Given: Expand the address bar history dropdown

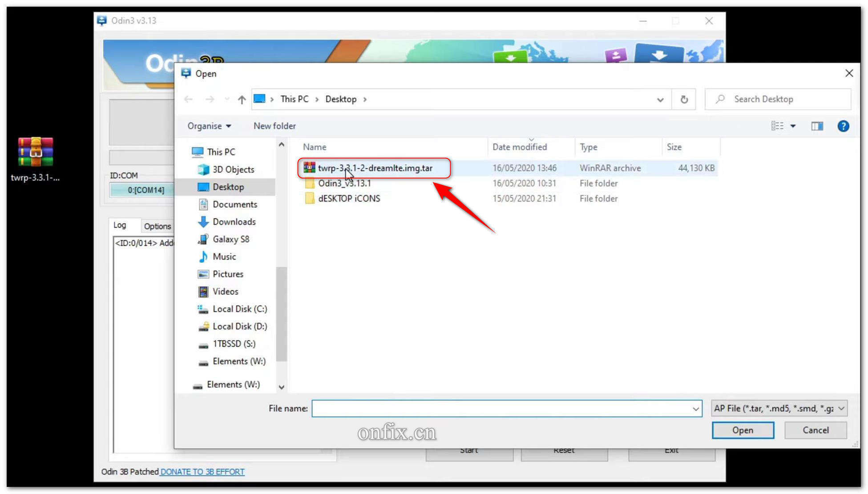Looking at the screenshot, I should pyautogui.click(x=660, y=100).
